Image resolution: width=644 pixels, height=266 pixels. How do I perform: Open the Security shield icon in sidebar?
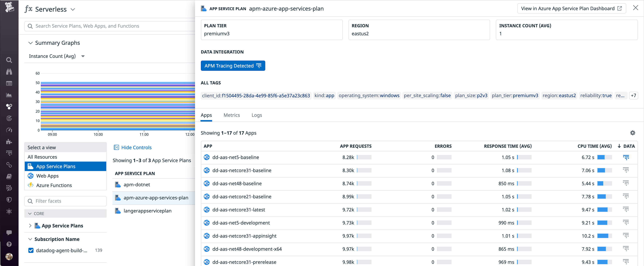point(9,199)
